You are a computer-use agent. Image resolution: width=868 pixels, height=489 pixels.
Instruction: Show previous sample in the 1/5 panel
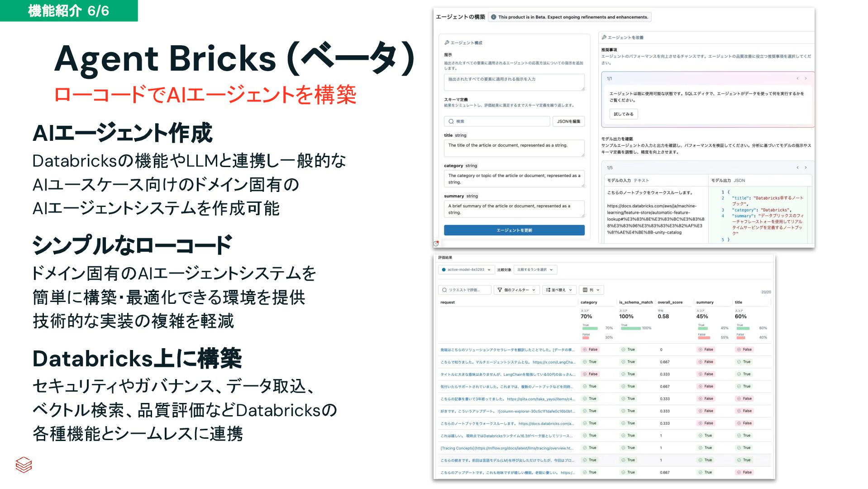(x=797, y=168)
